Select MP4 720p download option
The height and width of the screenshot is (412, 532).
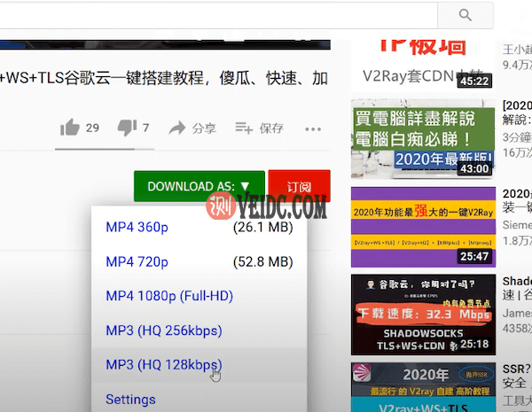[x=137, y=262]
